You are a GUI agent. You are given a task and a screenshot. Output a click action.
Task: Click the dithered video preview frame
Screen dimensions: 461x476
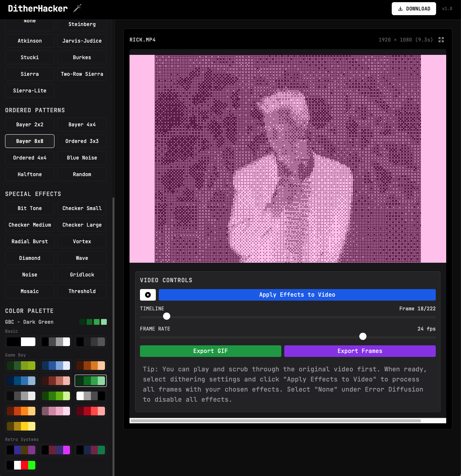[x=288, y=159]
